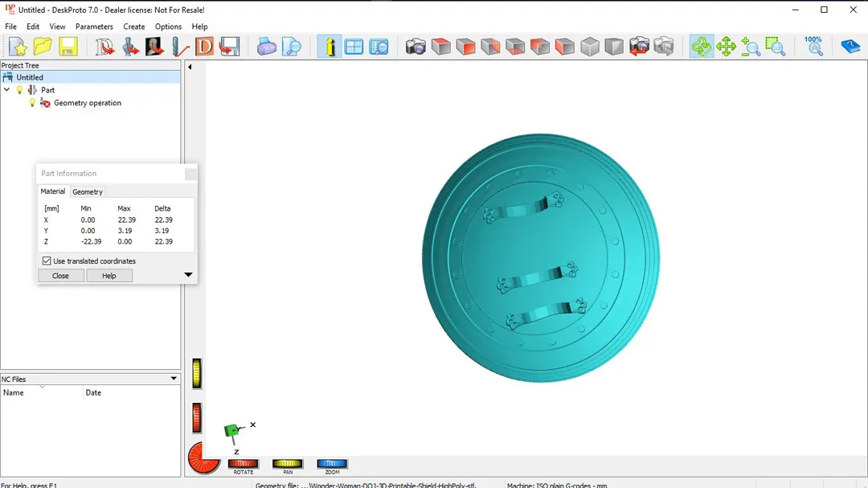Uncheck Use translated coordinates
The width and height of the screenshot is (868, 488).
tap(47, 261)
